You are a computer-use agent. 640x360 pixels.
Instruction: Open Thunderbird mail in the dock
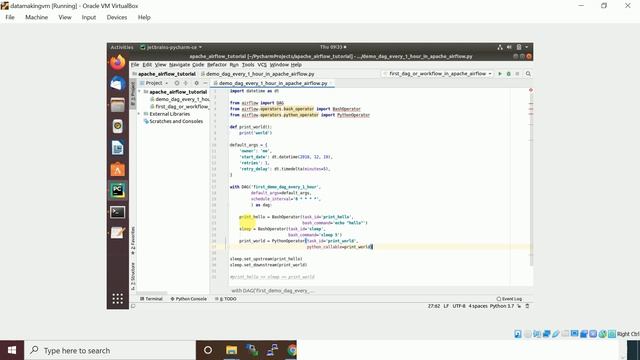point(118,84)
